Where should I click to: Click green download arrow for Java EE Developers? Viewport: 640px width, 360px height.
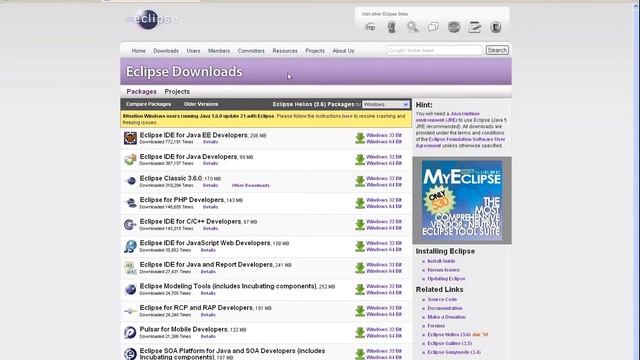coord(360,138)
